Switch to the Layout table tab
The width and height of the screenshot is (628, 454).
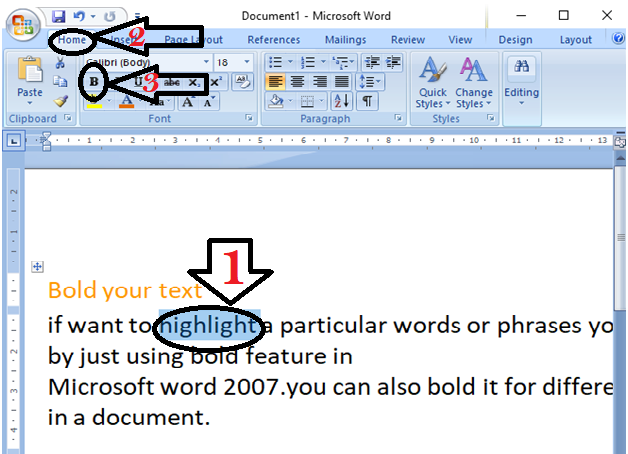click(576, 40)
